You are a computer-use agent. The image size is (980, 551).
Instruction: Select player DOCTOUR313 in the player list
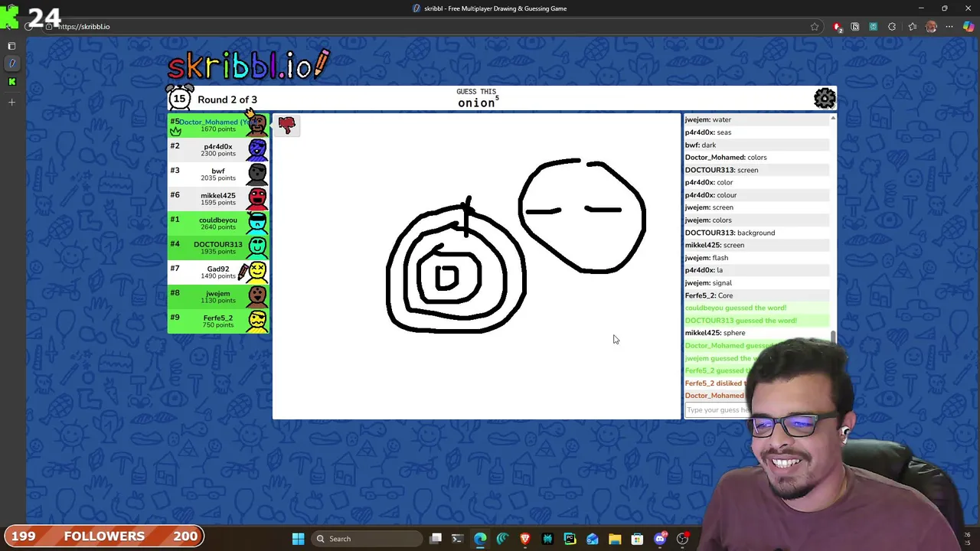218,248
